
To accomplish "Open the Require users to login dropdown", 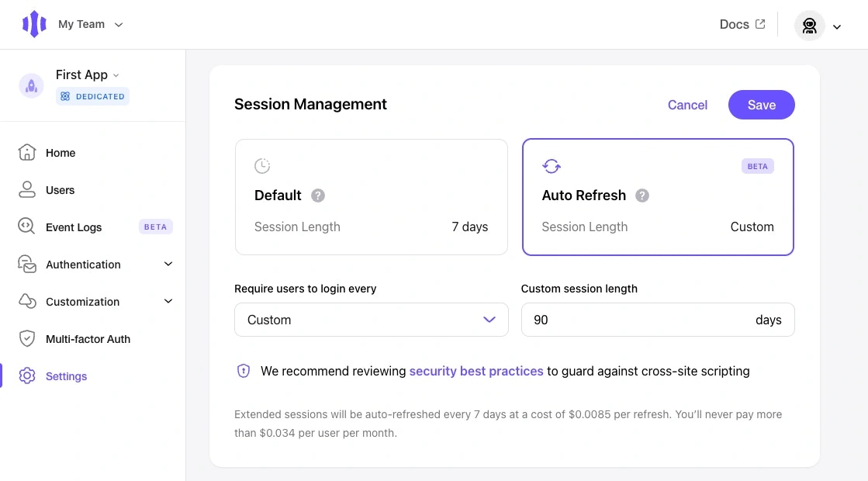I will [371, 320].
